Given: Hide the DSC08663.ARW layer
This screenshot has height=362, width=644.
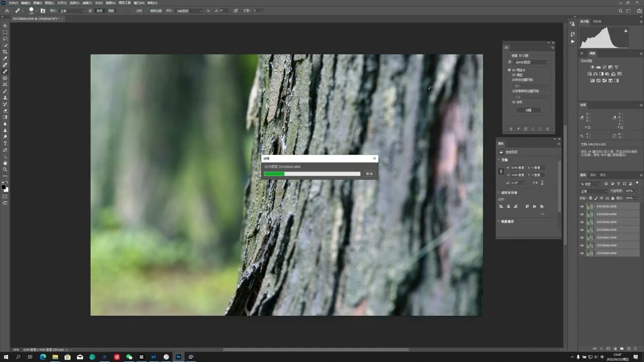Looking at the screenshot, I should point(582,206).
